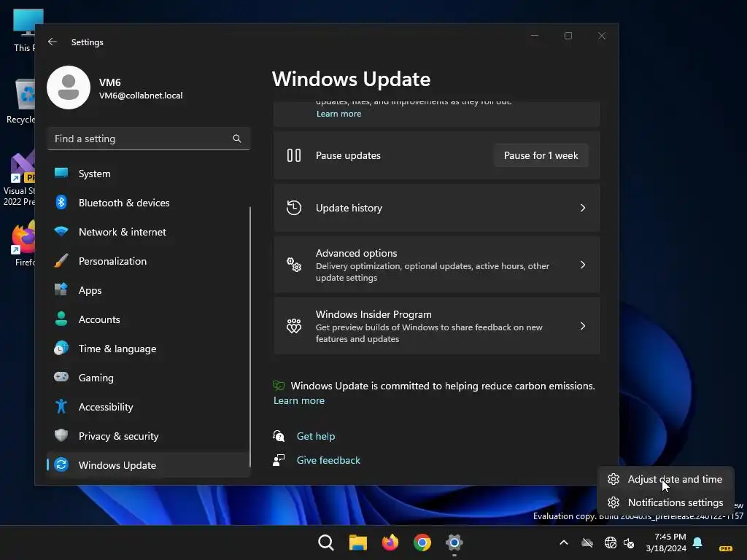Screen dimensions: 747x560
Task: Click the search magnifier in Find a setting
Action: pyautogui.click(x=237, y=139)
